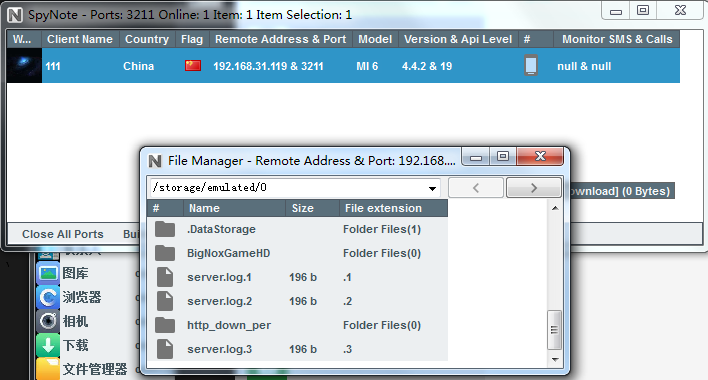Click the MI 6 model cell
The image size is (708, 380).
pyautogui.click(x=367, y=66)
